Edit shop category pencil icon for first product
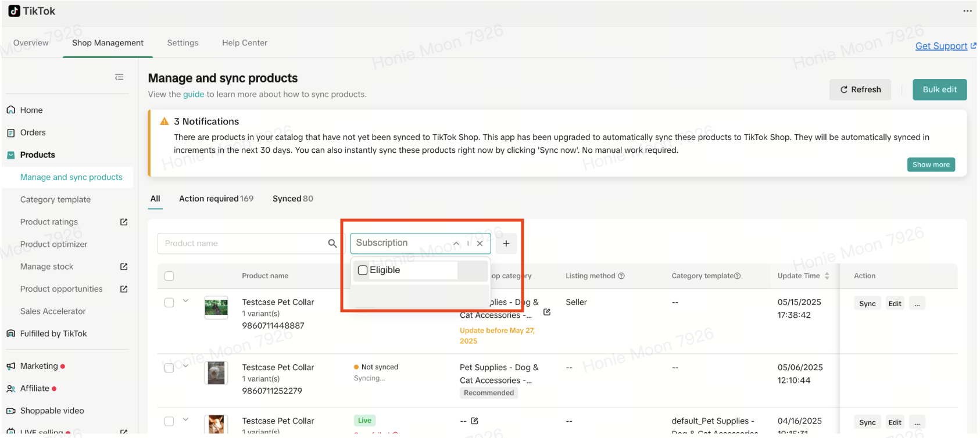 point(546,312)
